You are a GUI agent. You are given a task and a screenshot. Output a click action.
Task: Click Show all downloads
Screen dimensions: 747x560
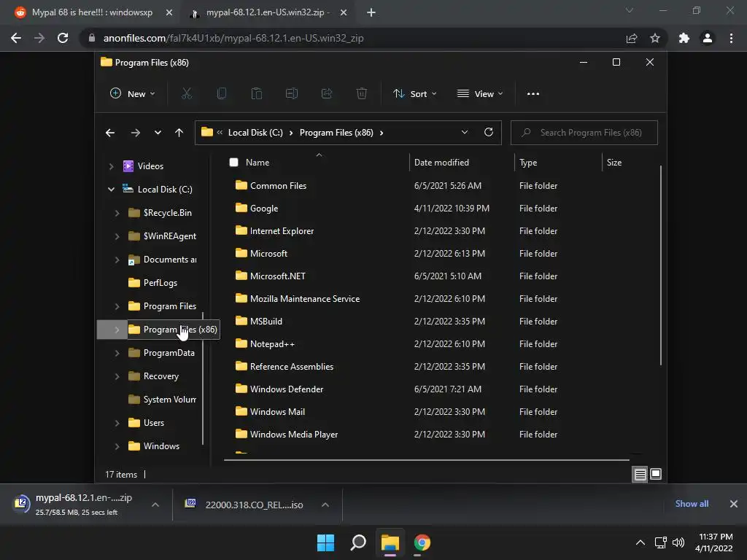692,504
